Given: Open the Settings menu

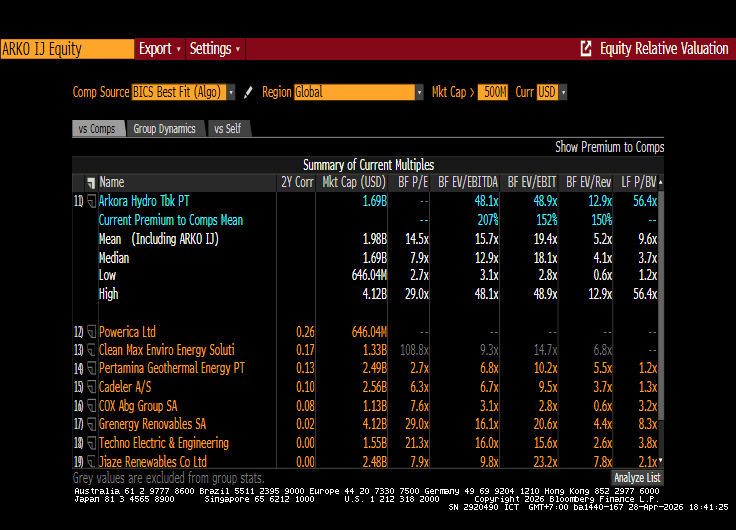Looking at the screenshot, I should coord(215,49).
